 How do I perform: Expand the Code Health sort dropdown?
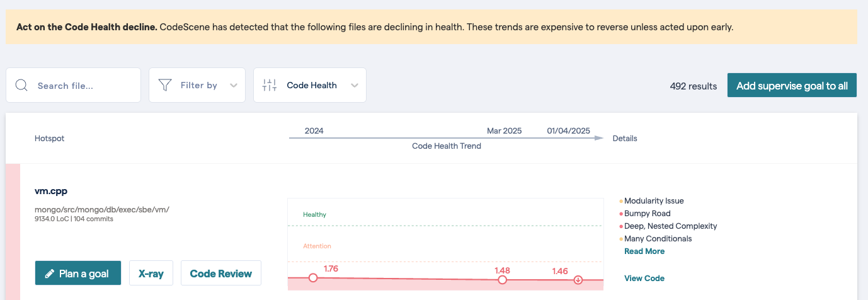311,85
